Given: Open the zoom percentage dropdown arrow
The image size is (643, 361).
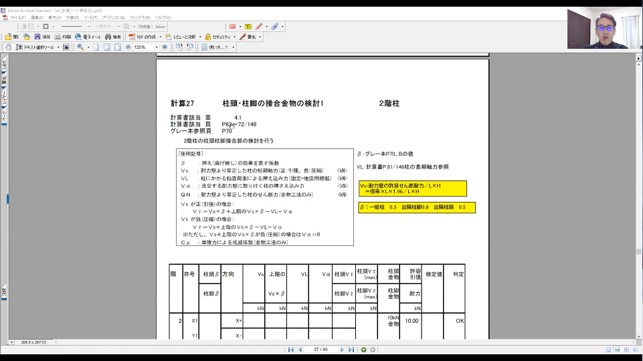Looking at the screenshot, I should click(x=156, y=47).
